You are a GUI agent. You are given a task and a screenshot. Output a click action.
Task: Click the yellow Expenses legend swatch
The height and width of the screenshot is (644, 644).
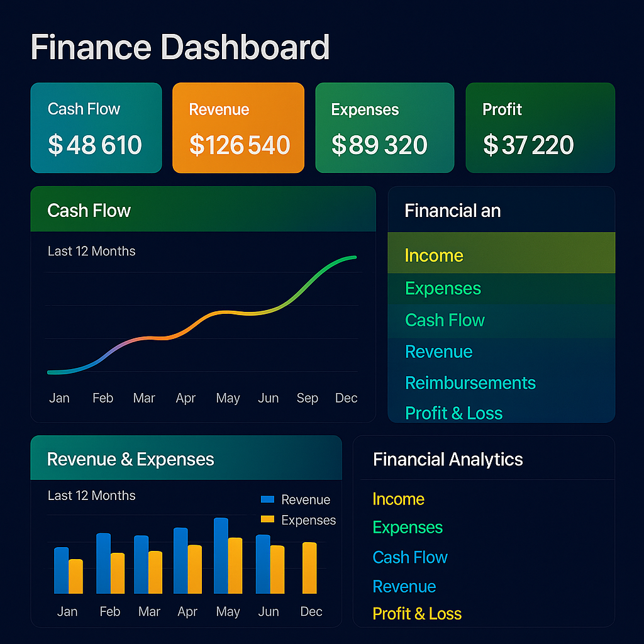[267, 519]
